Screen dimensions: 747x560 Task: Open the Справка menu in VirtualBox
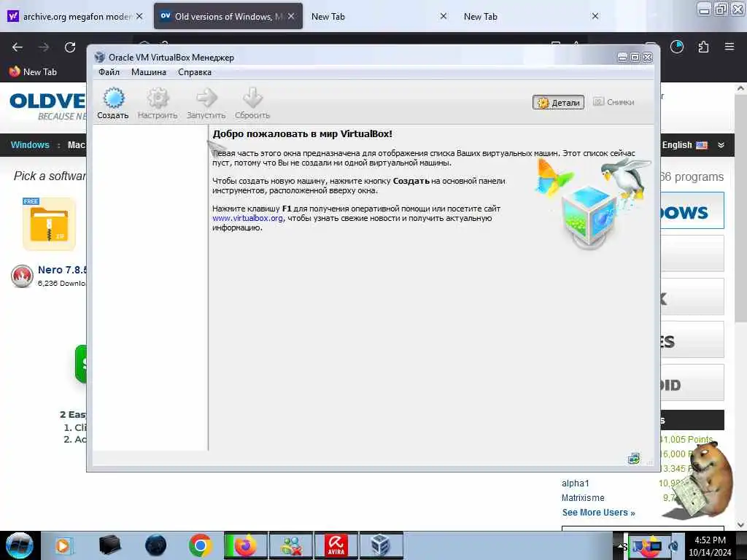click(x=194, y=72)
